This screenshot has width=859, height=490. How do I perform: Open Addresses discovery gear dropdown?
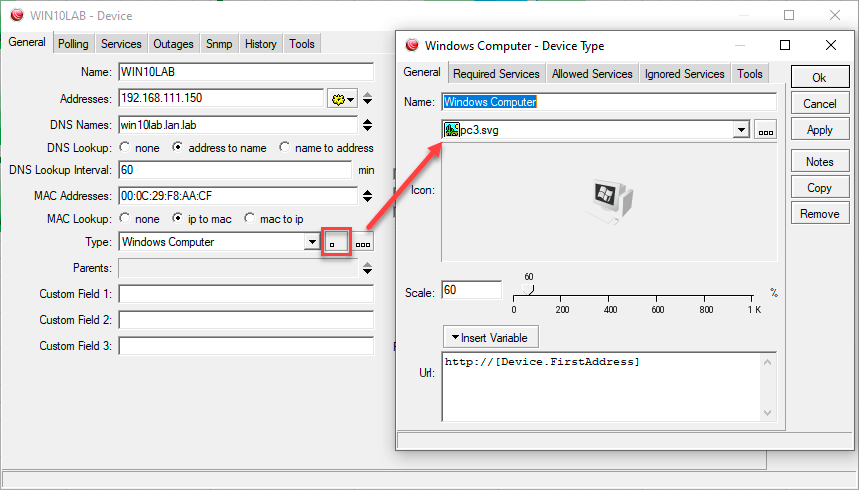point(342,99)
